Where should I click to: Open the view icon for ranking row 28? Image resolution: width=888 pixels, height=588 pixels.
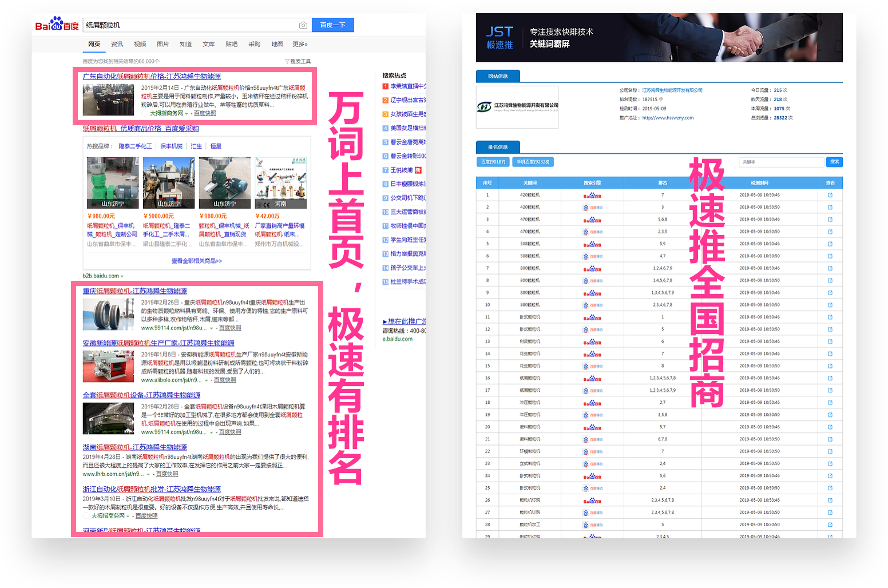tap(830, 525)
